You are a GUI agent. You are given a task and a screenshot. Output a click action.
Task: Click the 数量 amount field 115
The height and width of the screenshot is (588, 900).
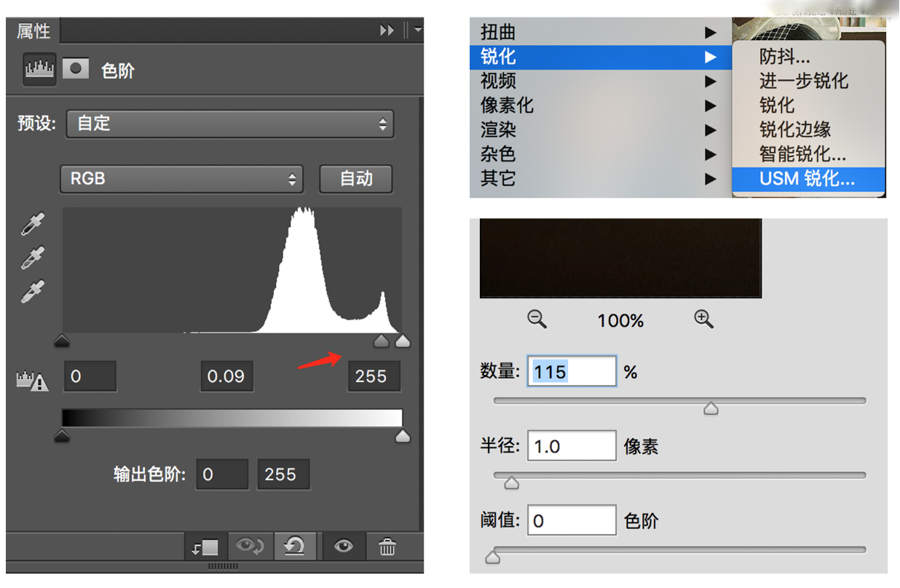point(572,372)
